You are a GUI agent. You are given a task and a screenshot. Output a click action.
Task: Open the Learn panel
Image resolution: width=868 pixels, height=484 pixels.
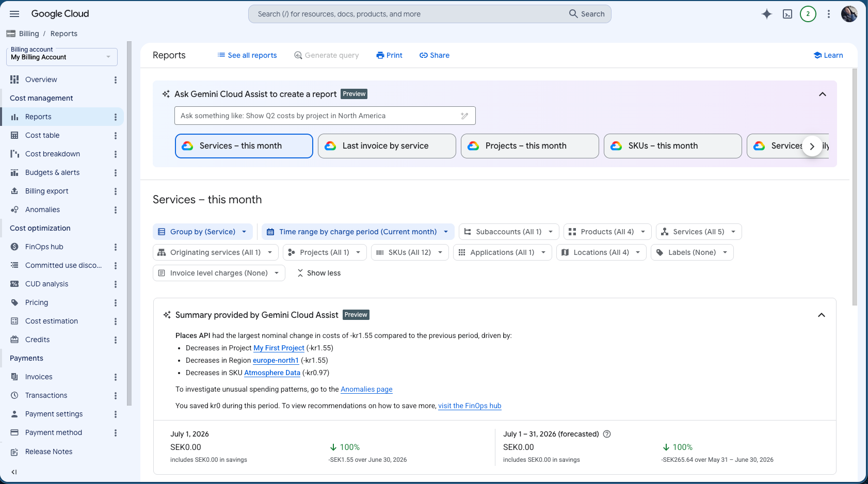tap(828, 55)
